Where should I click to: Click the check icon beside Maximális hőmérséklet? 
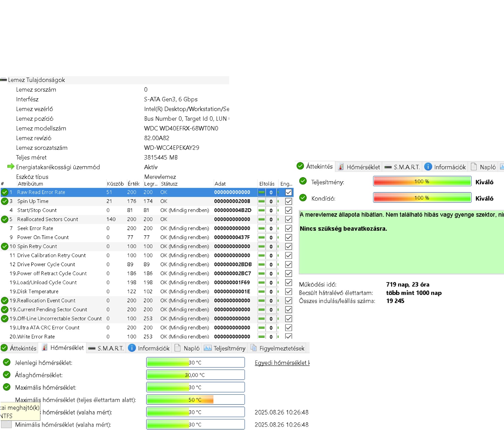tap(7, 387)
